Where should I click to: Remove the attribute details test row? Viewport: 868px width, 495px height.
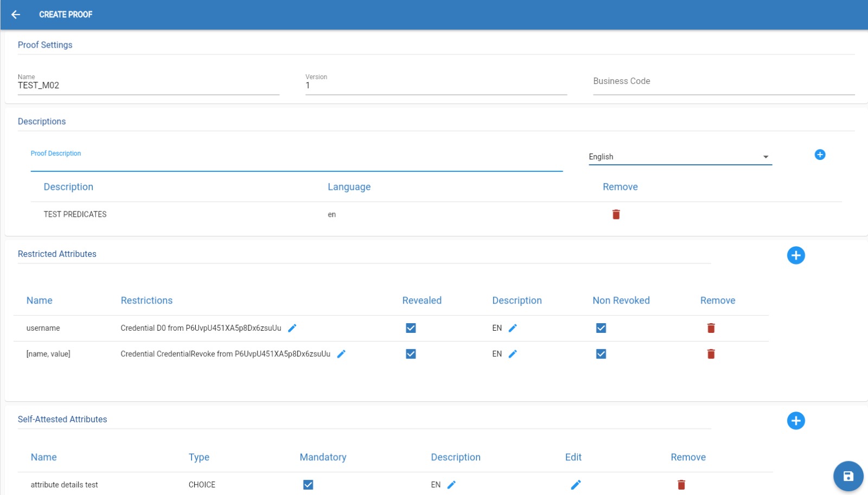pos(681,485)
